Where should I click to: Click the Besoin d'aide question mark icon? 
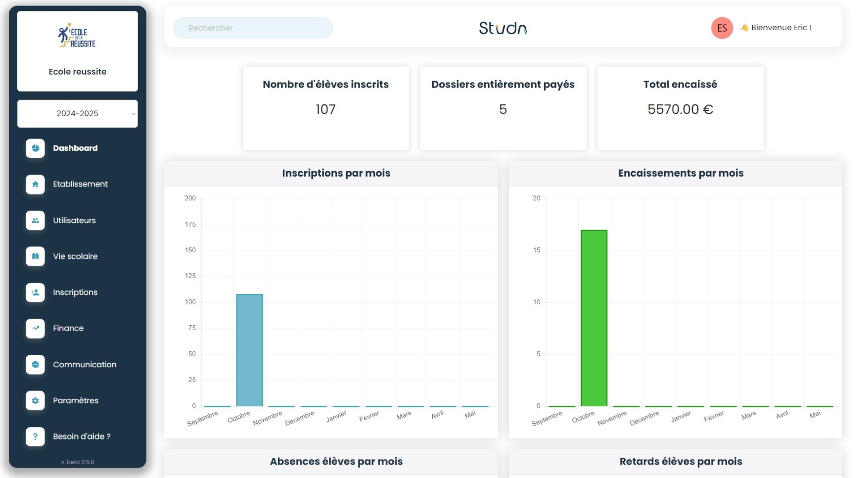point(35,436)
